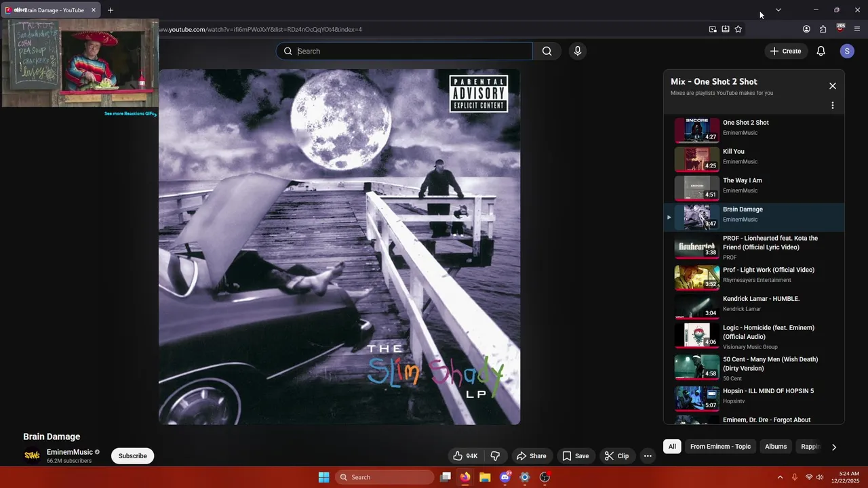The height and width of the screenshot is (488, 868).
Task: Play Eminem, Dr. Dre - Forgot About
Action: pyautogui.click(x=754, y=420)
